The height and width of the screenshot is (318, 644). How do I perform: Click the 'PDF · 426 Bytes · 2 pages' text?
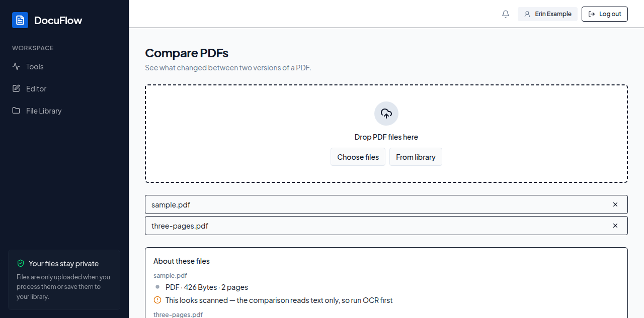click(207, 287)
